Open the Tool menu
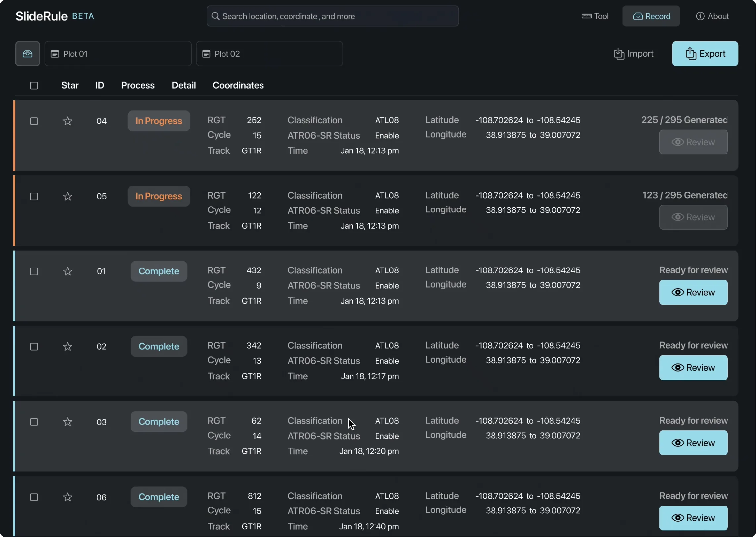 (x=595, y=16)
